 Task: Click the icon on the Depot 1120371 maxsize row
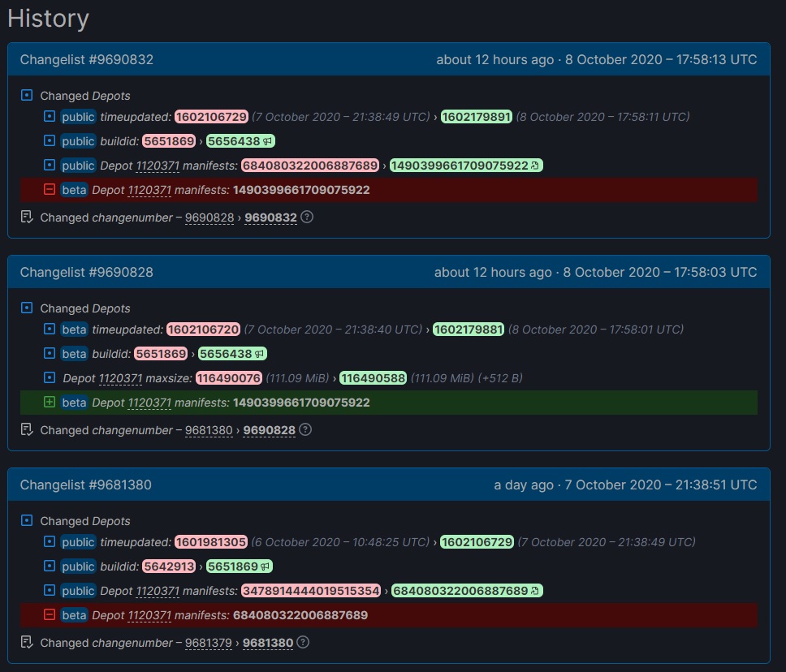(49, 377)
